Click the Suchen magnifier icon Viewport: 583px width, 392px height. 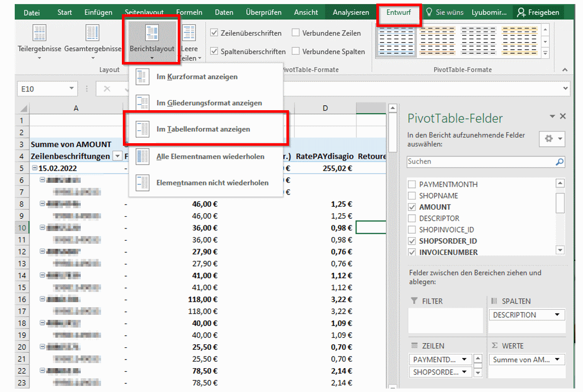coord(558,161)
